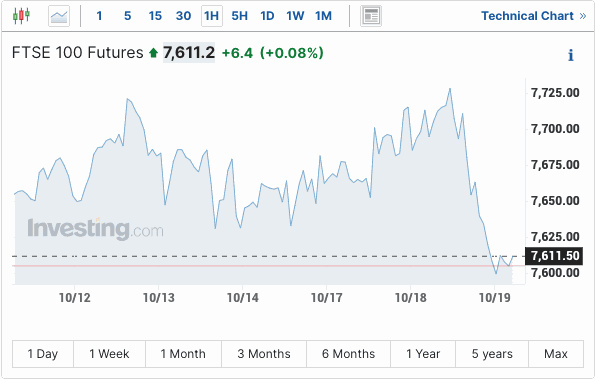The image size is (595, 379).
Task: Click the 7,675.00 axis label
Action: [x=555, y=165]
